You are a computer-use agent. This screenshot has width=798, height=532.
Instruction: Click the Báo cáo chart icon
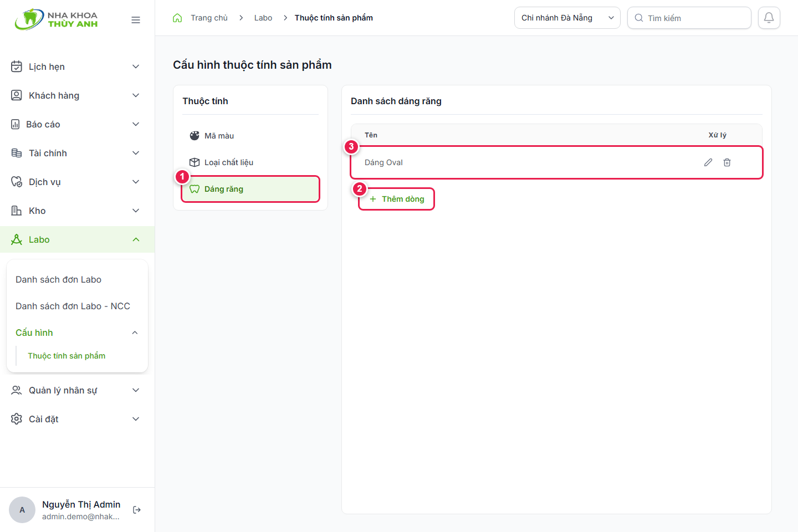point(16,124)
